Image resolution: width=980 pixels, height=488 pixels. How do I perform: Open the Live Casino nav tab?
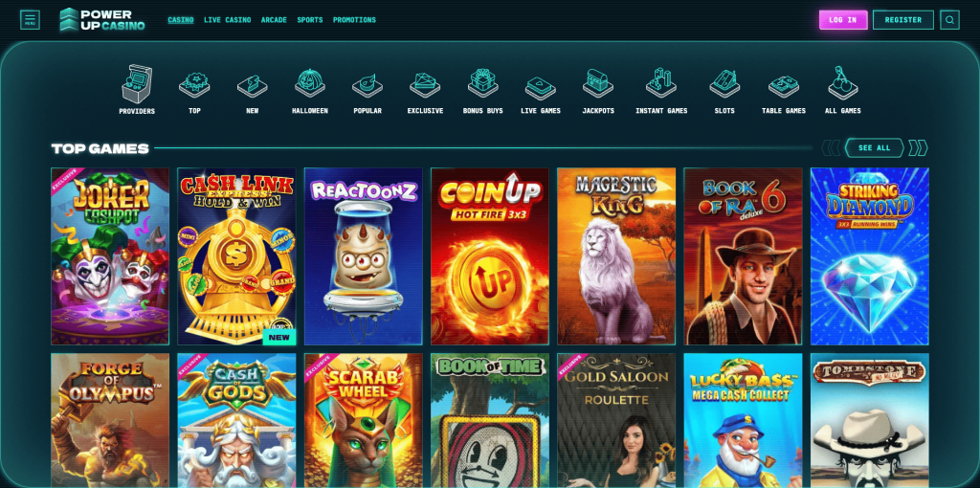(x=228, y=20)
